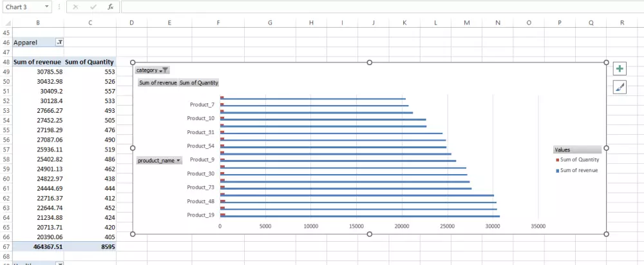Select column R header
The image size is (644, 265).
622,23
